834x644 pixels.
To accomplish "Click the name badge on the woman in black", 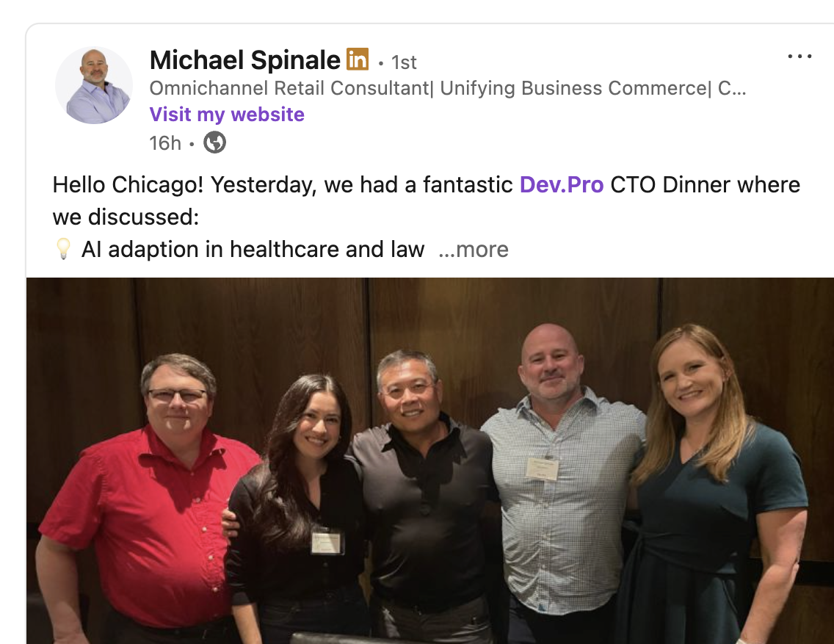I will coord(327,542).
